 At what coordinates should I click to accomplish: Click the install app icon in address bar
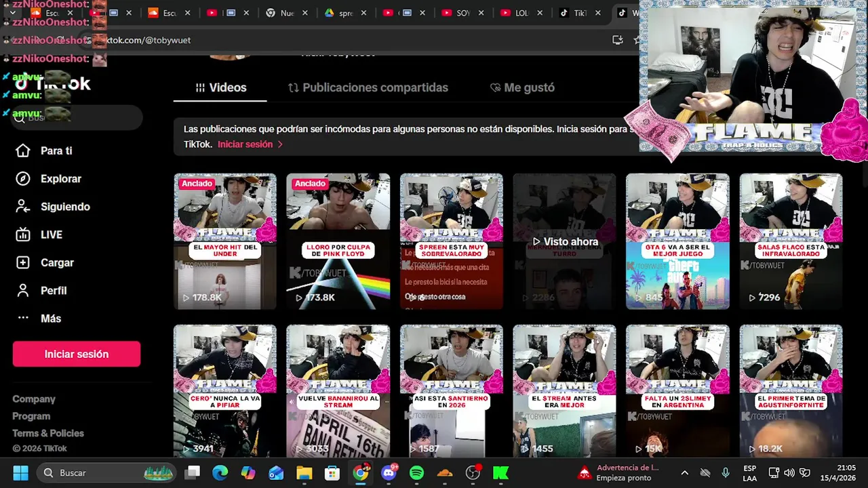pos(617,40)
